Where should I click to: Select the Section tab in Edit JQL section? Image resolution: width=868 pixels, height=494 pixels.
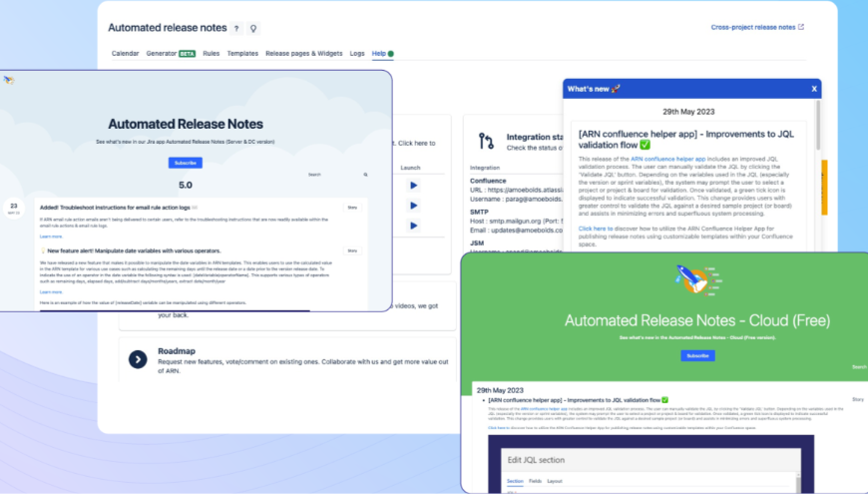pyautogui.click(x=515, y=481)
